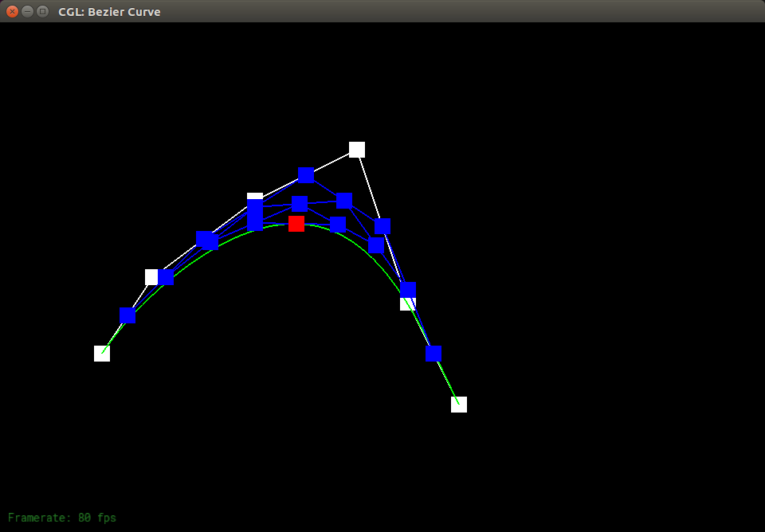
Task: Click the second white control point from the left
Action: [x=151, y=277]
